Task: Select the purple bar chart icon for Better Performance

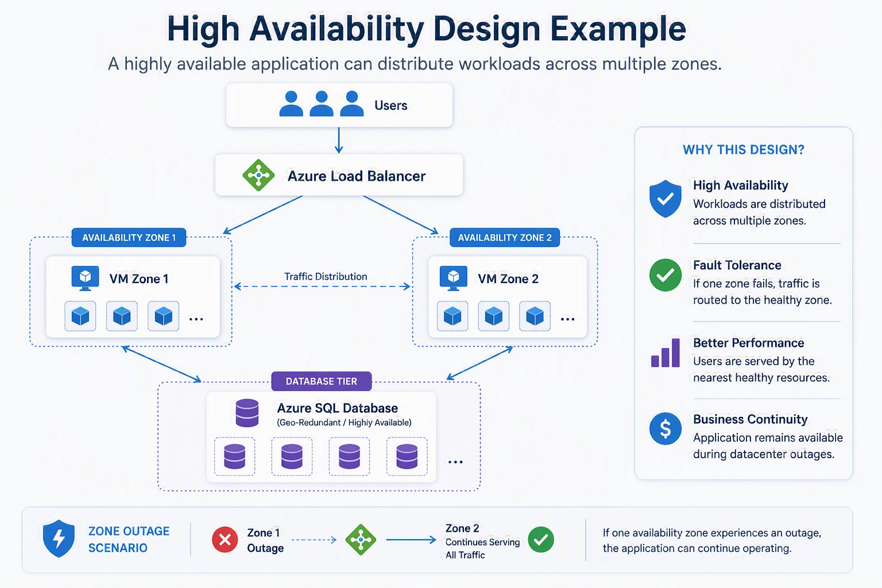Action: pos(666,353)
